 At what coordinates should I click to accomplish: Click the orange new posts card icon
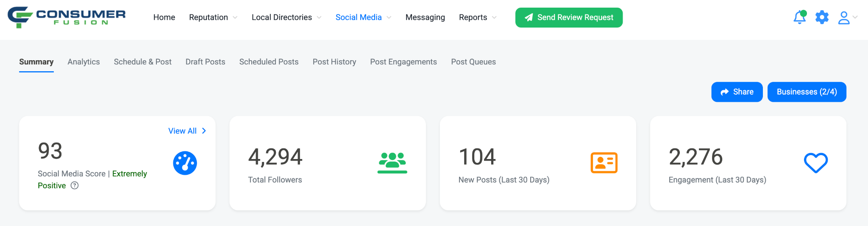[x=604, y=163]
